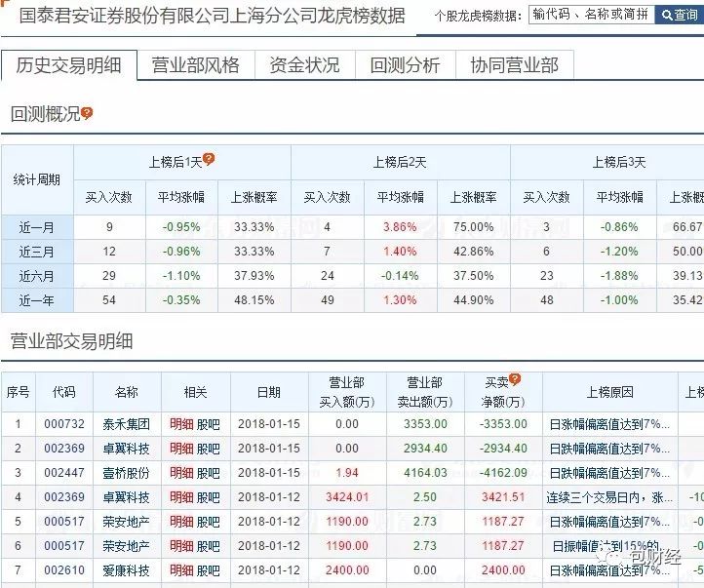Open 股吧 for 卓翼科技 dated 2018-01-12
This screenshot has height=588, width=704.
click(209, 497)
